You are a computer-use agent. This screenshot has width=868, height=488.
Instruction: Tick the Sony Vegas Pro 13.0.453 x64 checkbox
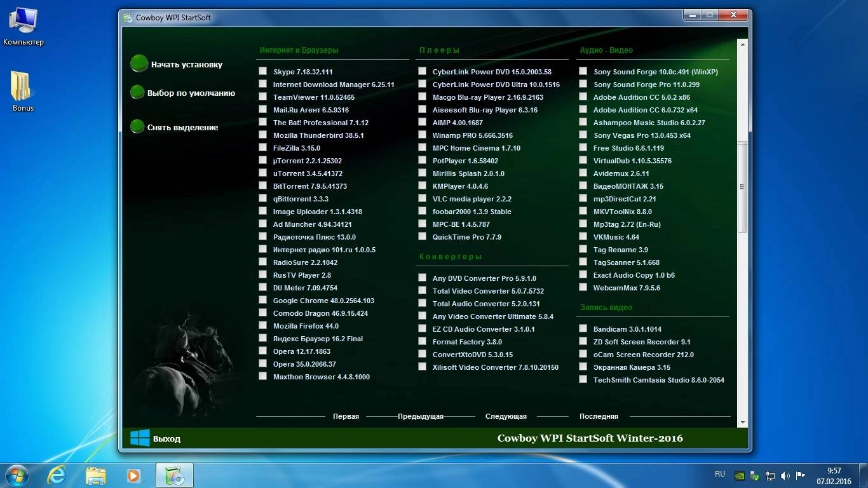(x=583, y=135)
